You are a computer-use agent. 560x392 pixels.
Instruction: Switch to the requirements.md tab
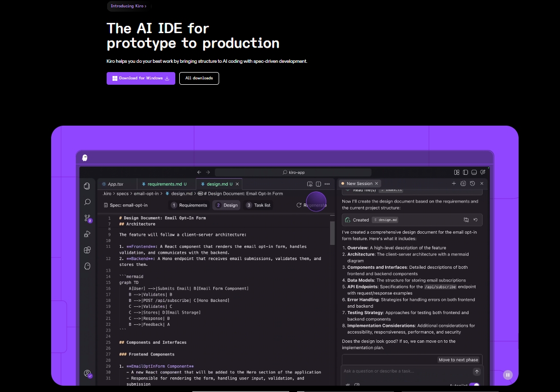(164, 184)
